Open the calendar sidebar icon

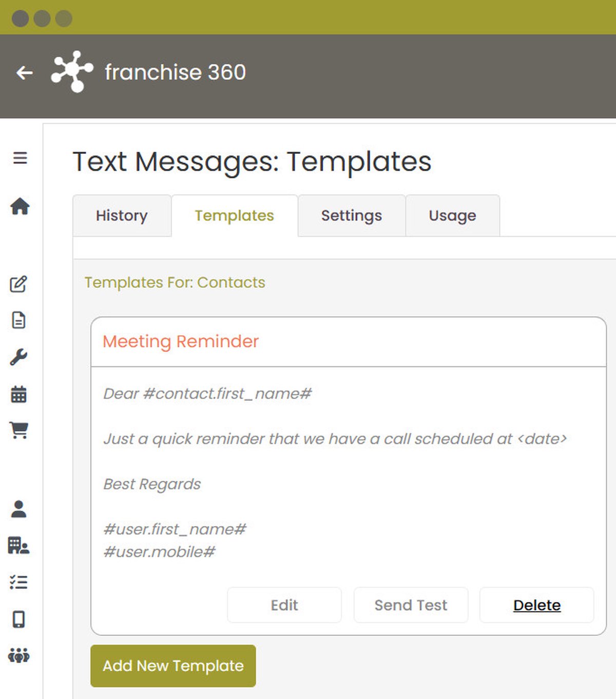18,394
